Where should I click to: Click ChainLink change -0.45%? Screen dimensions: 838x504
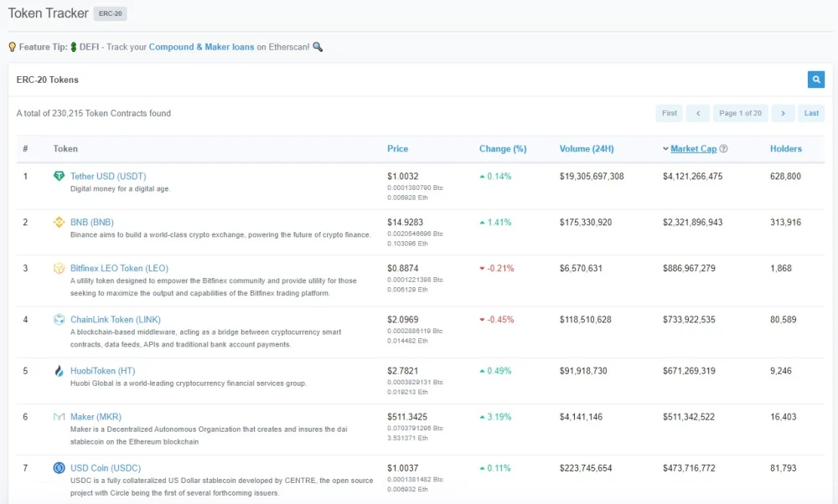(497, 319)
